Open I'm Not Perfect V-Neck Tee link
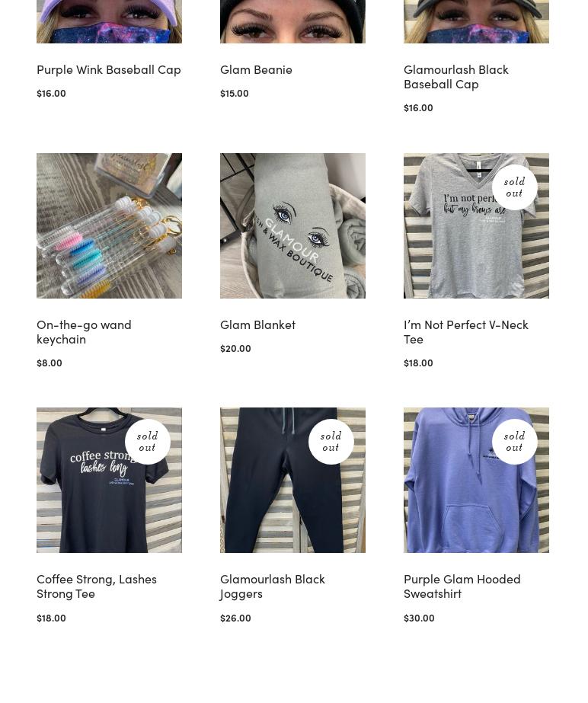 click(466, 332)
